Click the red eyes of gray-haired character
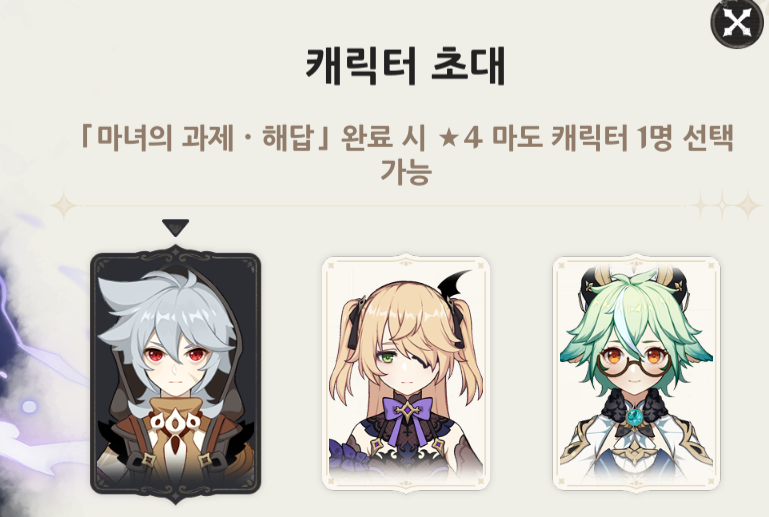This screenshot has width=769, height=517. (x=177, y=354)
